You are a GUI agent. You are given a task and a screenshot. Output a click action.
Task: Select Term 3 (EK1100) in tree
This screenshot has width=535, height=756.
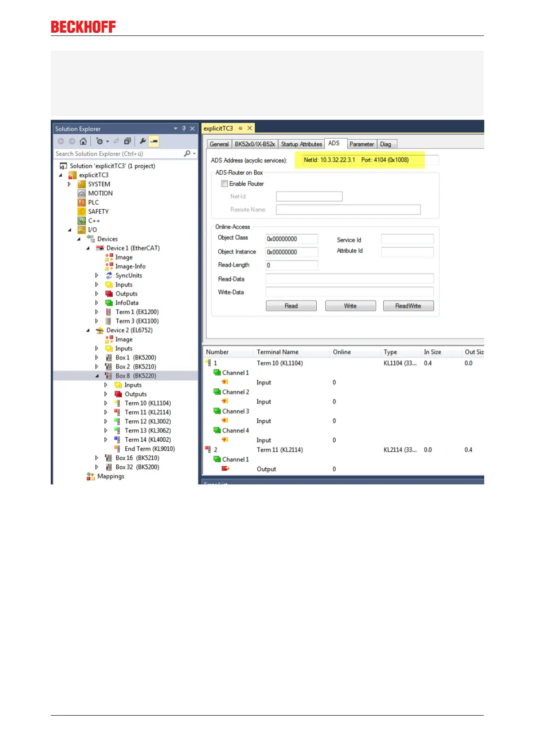(137, 321)
